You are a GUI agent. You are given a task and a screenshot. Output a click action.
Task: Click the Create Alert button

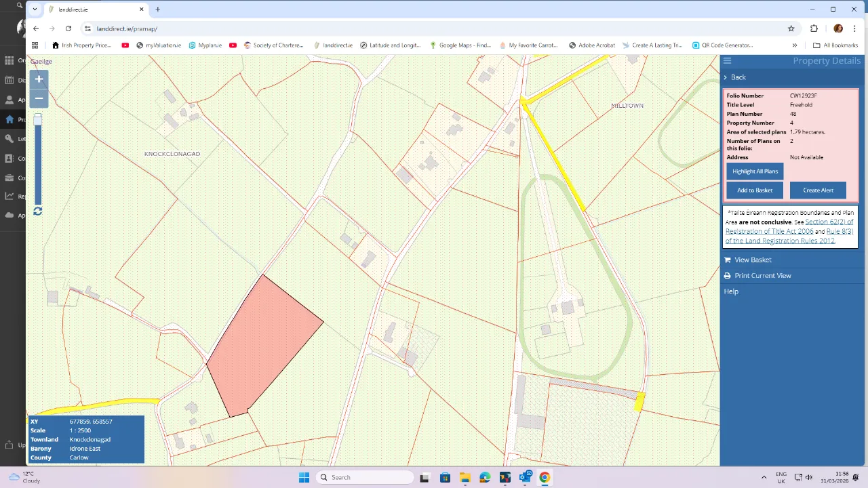click(x=818, y=190)
